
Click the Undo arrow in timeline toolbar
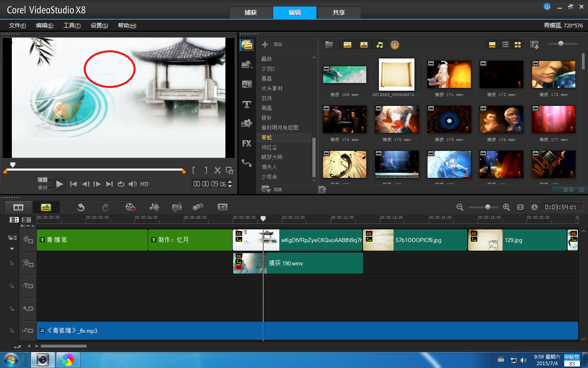[81, 207]
